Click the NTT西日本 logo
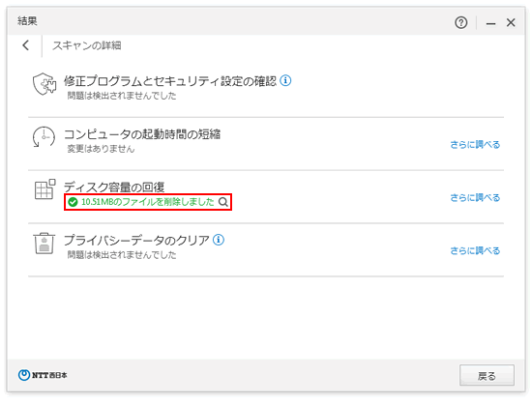Image resolution: width=532 pixels, height=404 pixels. click(x=43, y=375)
